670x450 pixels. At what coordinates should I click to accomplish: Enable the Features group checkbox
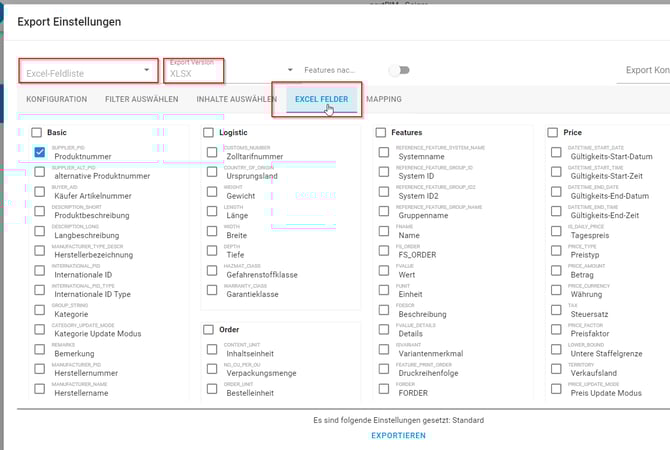pyautogui.click(x=381, y=132)
